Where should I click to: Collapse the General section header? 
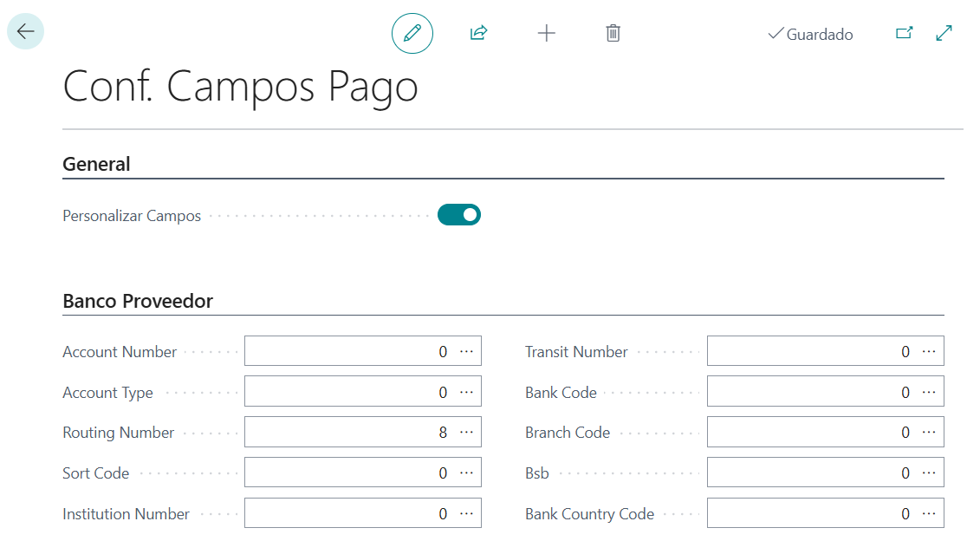(x=96, y=164)
